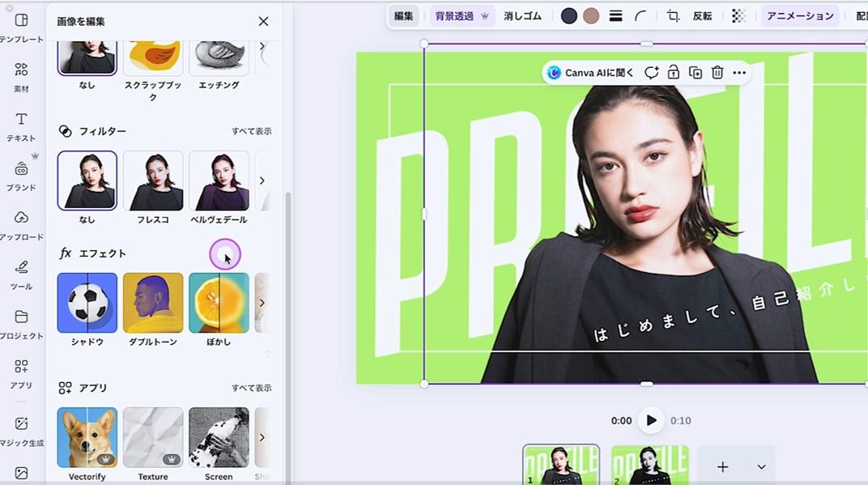This screenshot has height=485, width=868.
Task: Select the crop tool icon
Action: pyautogui.click(x=673, y=16)
